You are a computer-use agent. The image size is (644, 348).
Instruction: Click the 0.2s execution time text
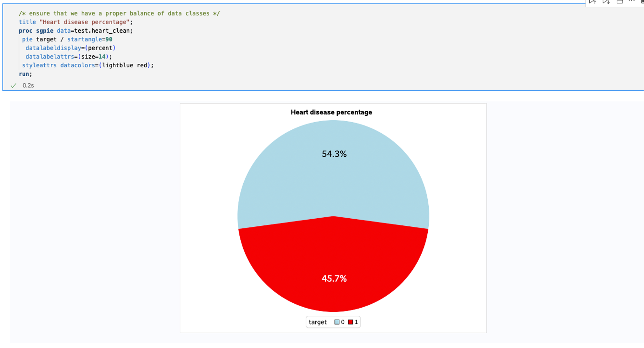[x=28, y=85]
